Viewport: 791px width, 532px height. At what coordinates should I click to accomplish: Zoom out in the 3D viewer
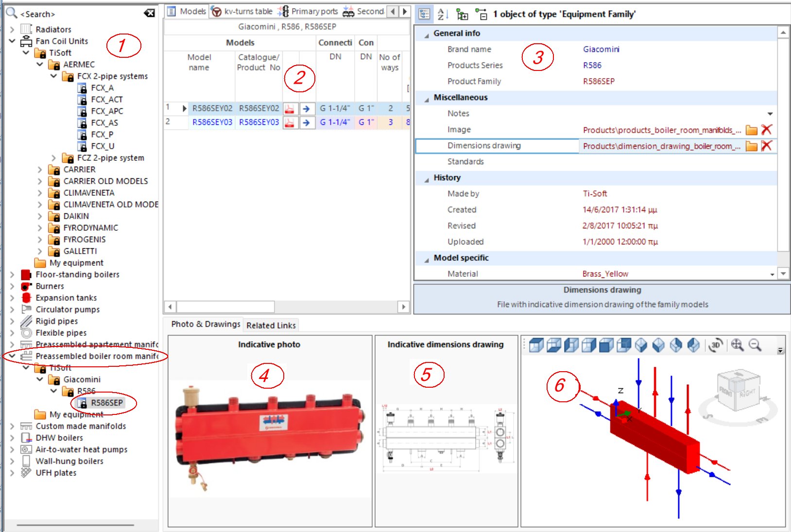pyautogui.click(x=755, y=345)
